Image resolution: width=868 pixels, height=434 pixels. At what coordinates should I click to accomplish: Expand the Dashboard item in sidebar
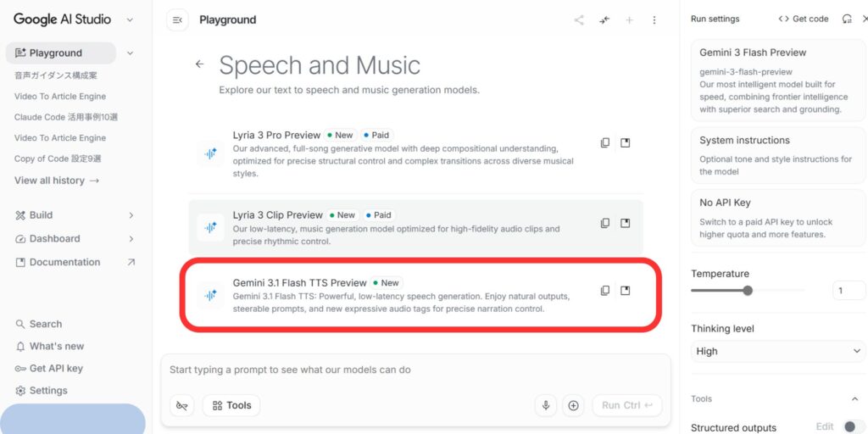(131, 239)
